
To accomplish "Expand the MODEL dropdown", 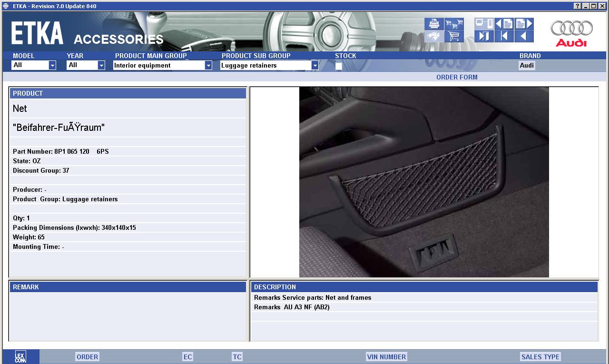I will pos(52,66).
